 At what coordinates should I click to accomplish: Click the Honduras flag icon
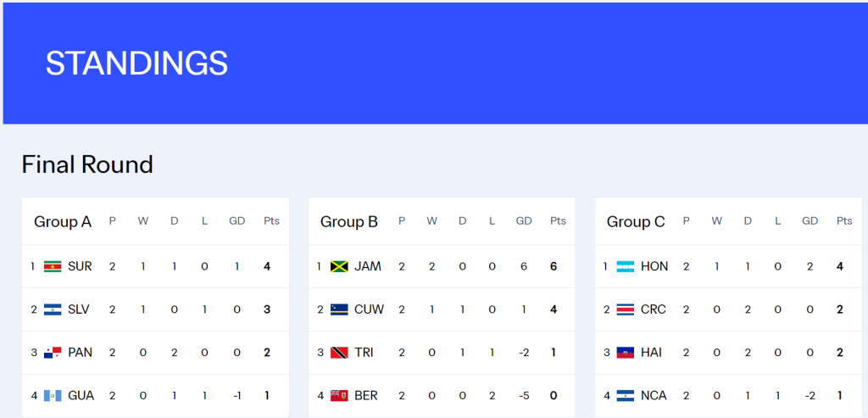(x=626, y=266)
